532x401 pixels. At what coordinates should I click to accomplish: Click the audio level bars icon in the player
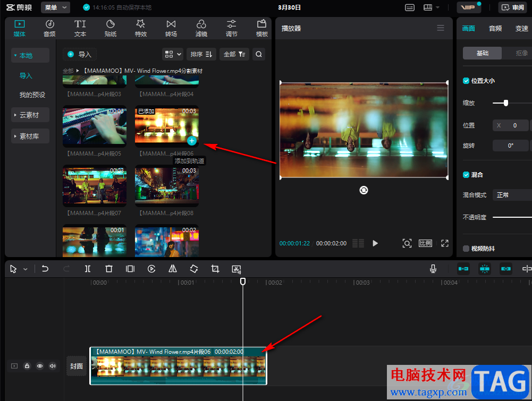[358, 243]
